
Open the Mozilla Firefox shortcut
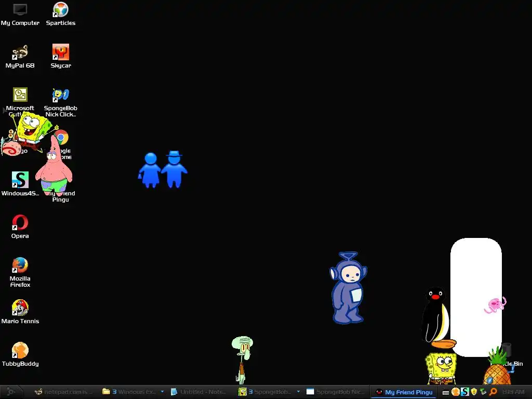click(20, 272)
